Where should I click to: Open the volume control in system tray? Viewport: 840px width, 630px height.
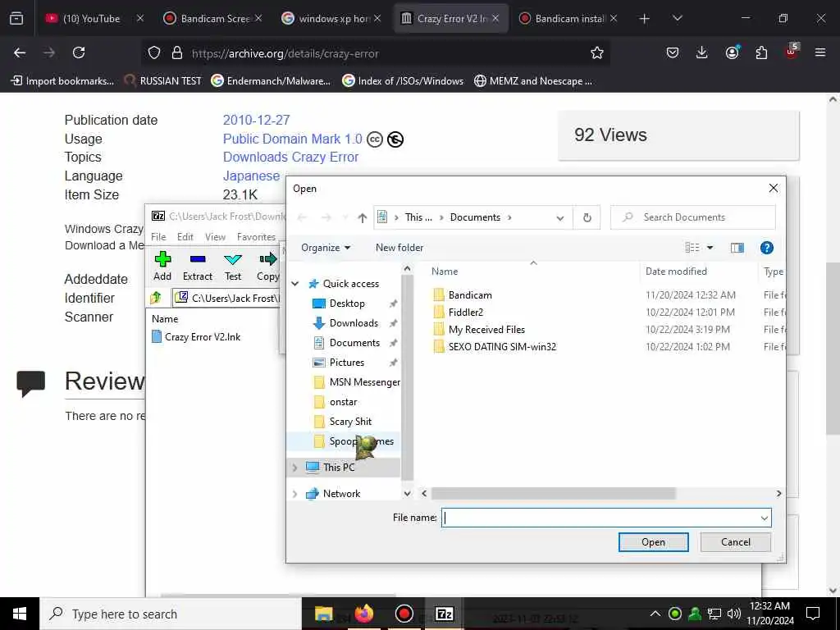tap(734, 614)
